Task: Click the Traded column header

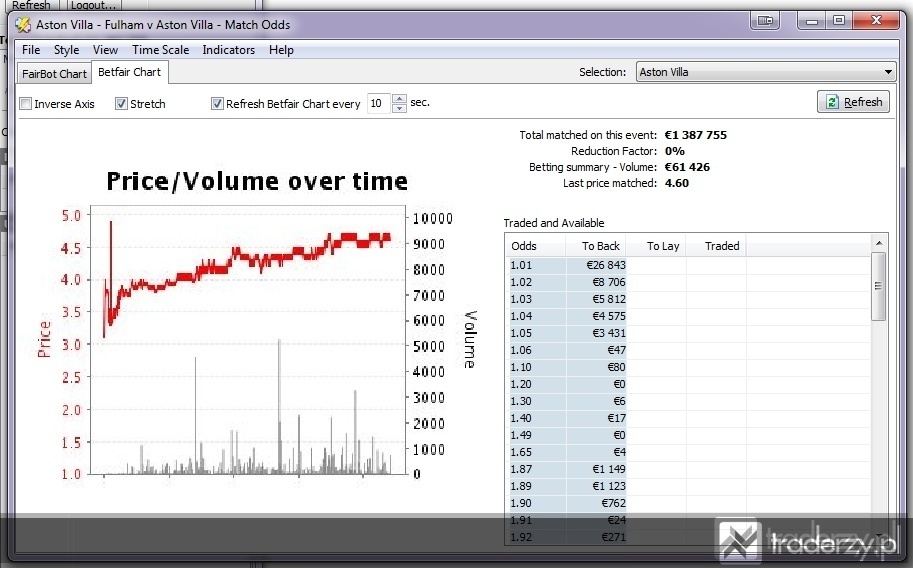Action: click(x=716, y=246)
